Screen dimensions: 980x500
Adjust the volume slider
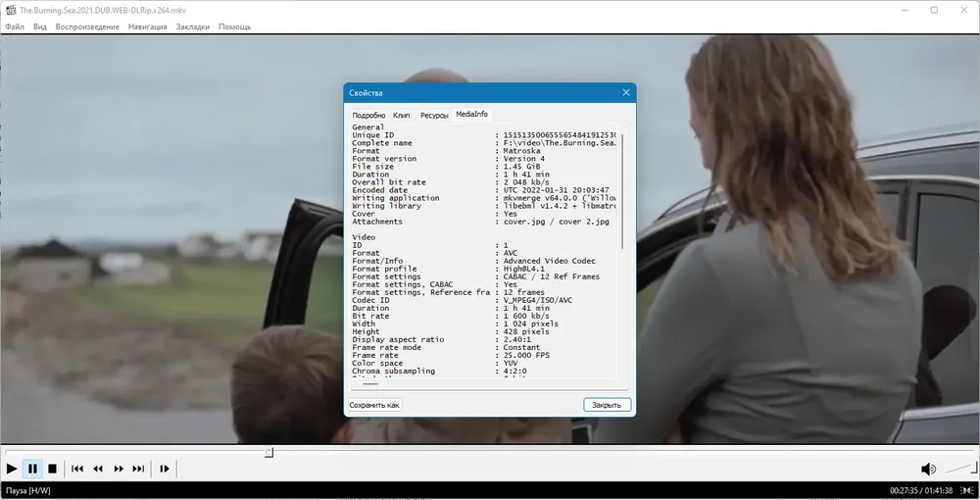pos(960,468)
